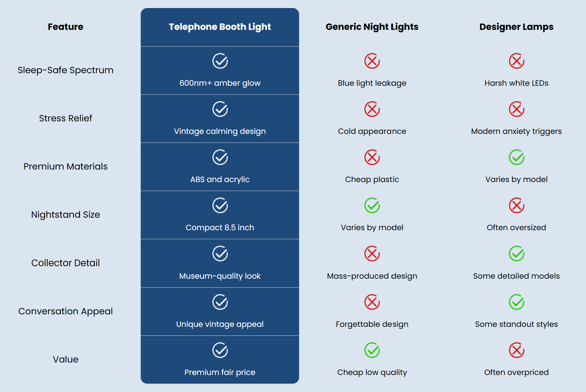Click the Conversation Appeal feature label
Image resolution: width=586 pixels, height=392 pixels.
[66, 311]
